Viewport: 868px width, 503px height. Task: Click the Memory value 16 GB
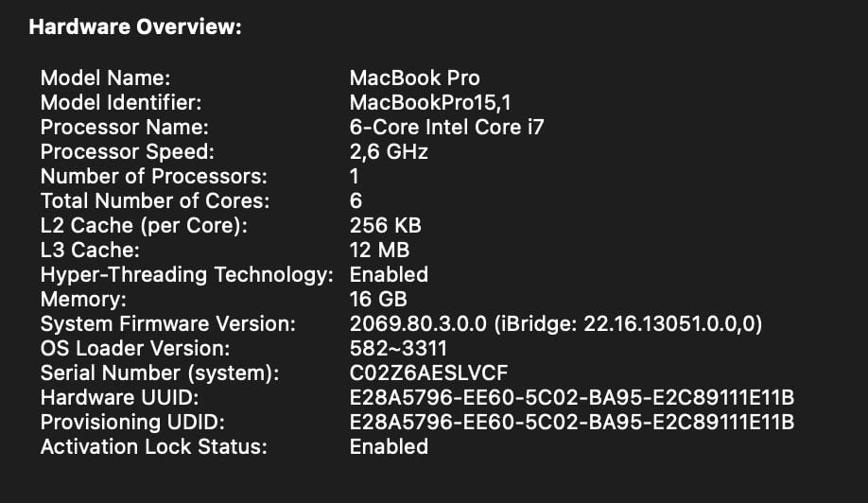[x=378, y=300]
